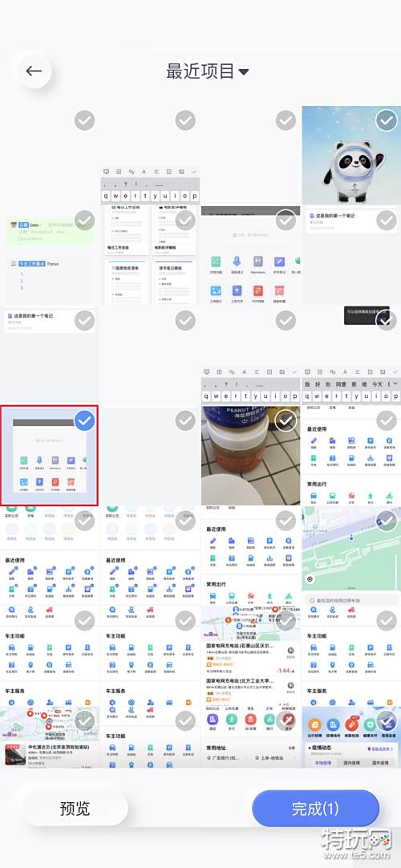The width and height of the screenshot is (401, 868).
Task: Open the peanut butter jar photo
Action: (x=250, y=456)
